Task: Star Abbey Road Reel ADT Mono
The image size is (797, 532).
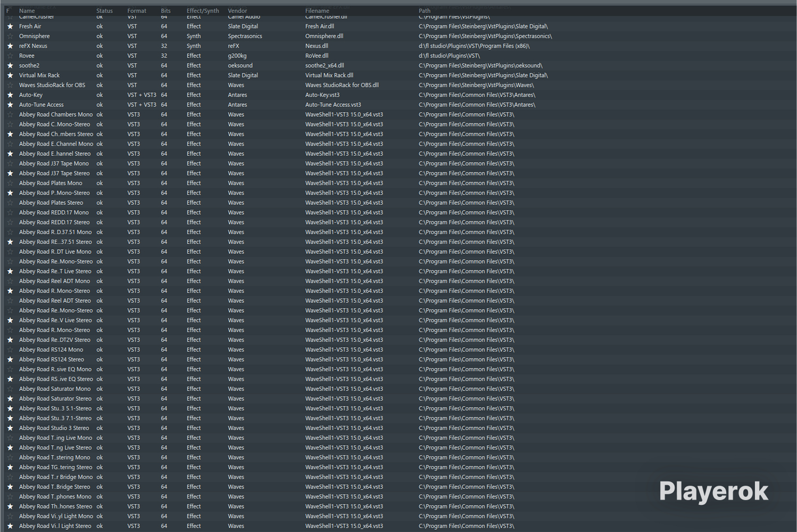Action: coord(10,281)
